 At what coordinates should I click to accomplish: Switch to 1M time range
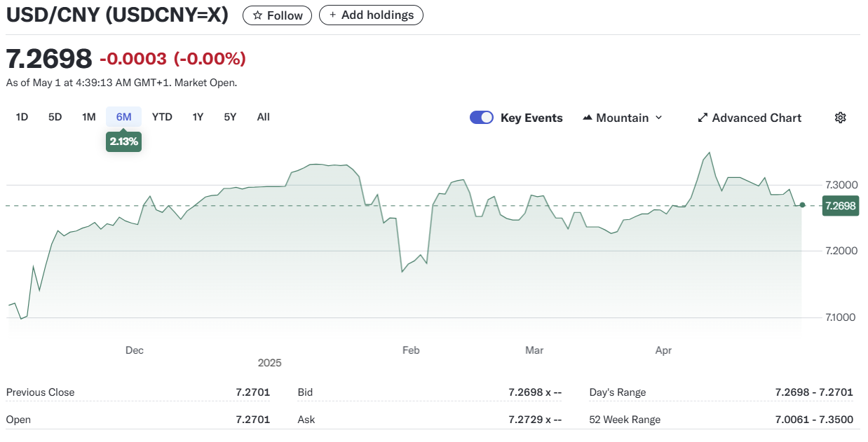point(88,117)
